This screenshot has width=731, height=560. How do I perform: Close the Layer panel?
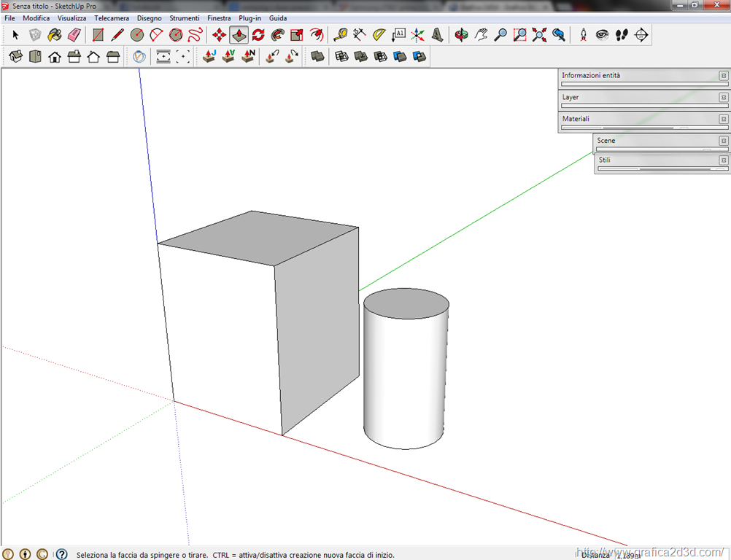[x=723, y=97]
